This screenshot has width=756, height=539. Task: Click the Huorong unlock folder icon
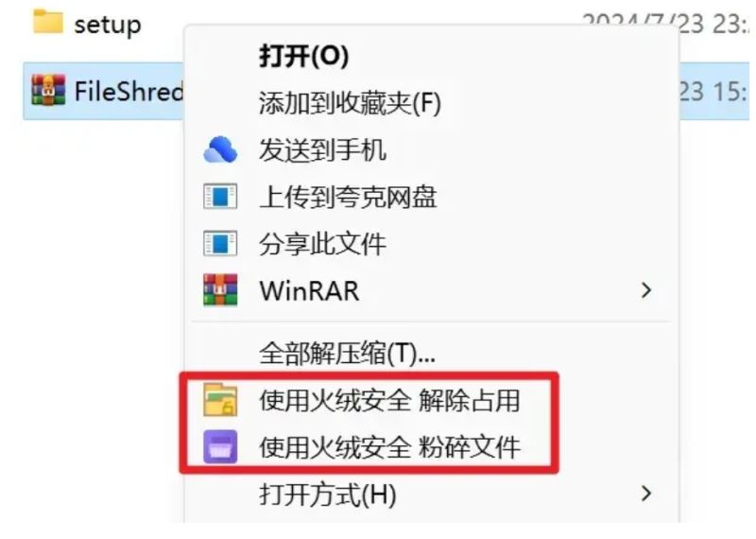coord(220,400)
